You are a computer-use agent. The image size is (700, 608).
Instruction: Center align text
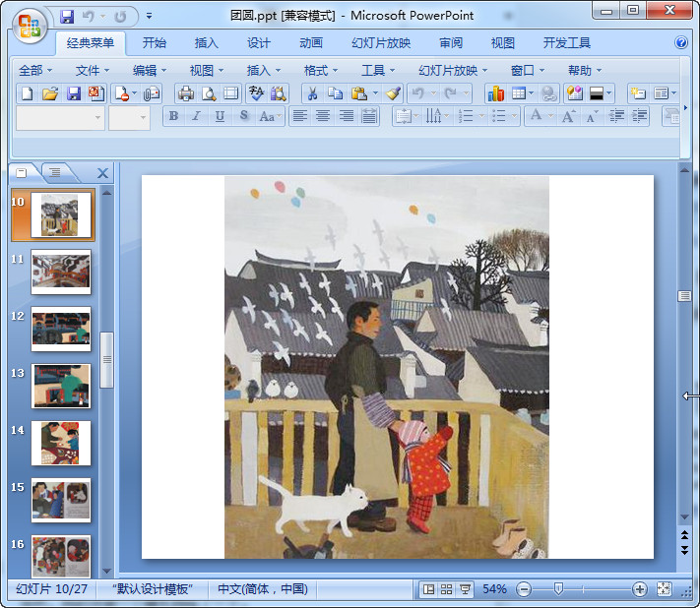point(323,116)
